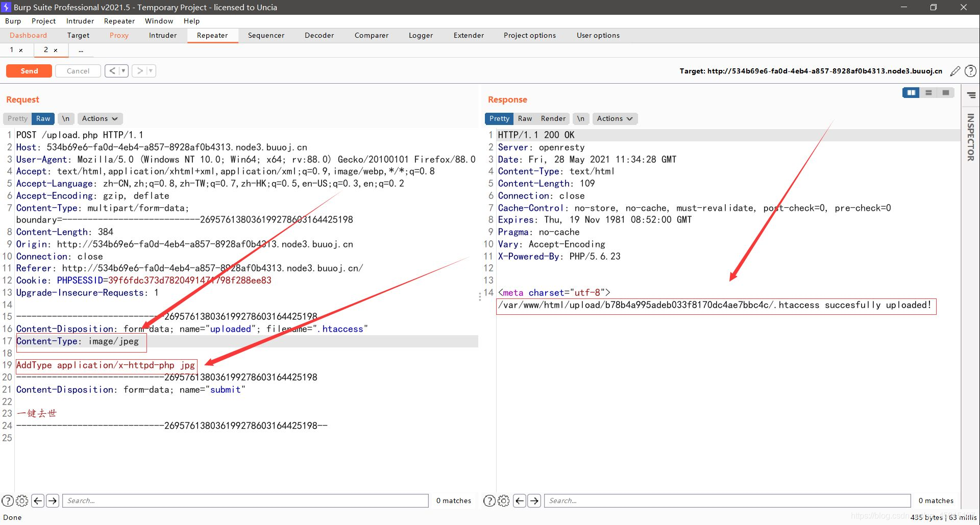Expand the request Actions dropdown

[x=100, y=118]
